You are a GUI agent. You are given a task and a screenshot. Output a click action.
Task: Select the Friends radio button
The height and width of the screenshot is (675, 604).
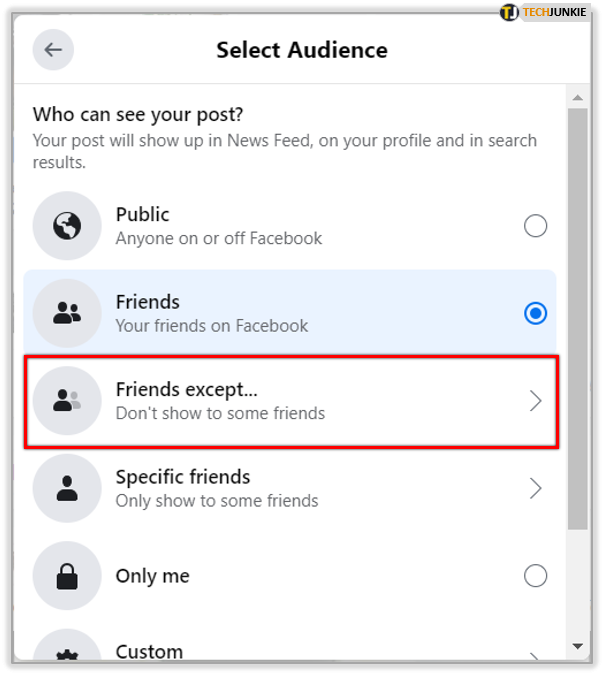tap(536, 313)
